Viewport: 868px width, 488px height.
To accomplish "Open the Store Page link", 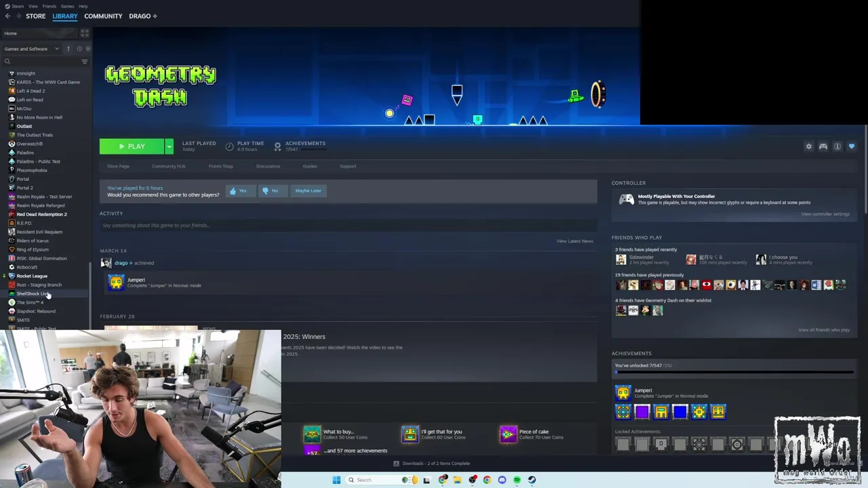I will pyautogui.click(x=118, y=166).
